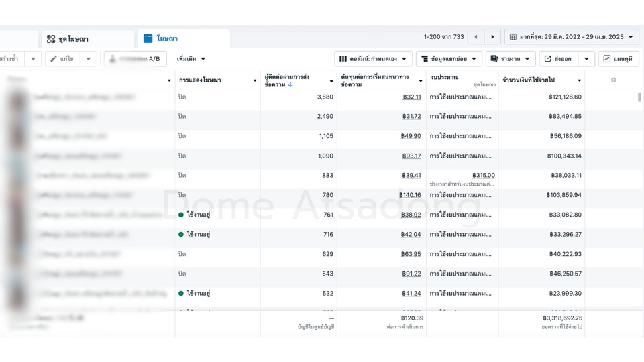
Task: Open คอลัมน์: กำหนดเอง columns dropdown
Action: 374,59
